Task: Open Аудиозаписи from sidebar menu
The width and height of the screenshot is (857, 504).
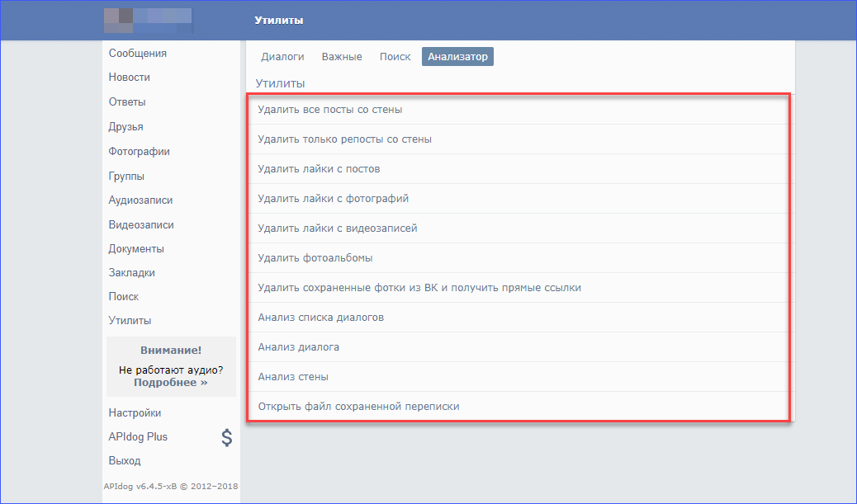Action: [x=140, y=200]
